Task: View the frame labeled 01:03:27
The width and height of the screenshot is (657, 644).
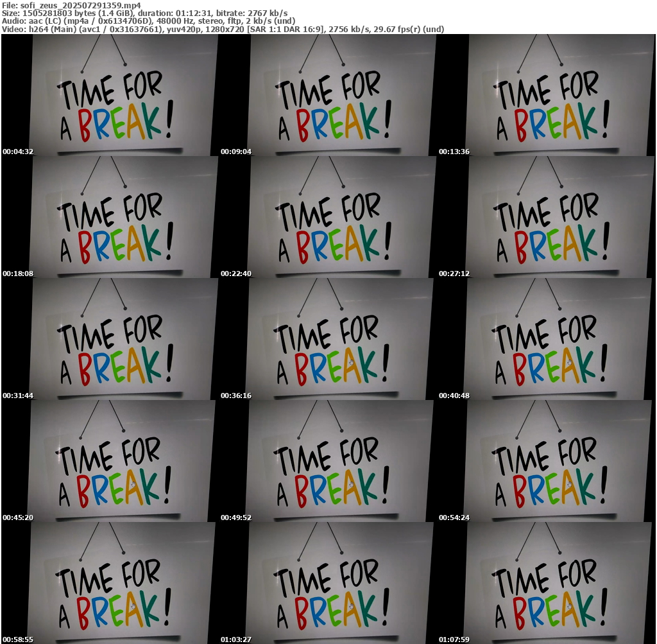Action: pos(328,583)
